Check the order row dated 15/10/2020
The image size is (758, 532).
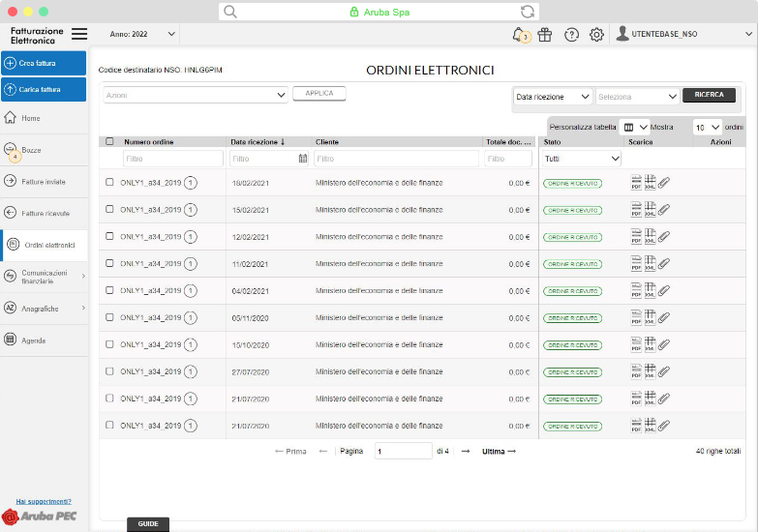[x=109, y=344]
